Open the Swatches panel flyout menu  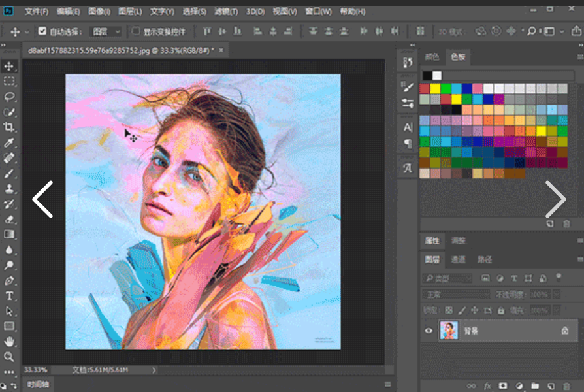click(580, 57)
